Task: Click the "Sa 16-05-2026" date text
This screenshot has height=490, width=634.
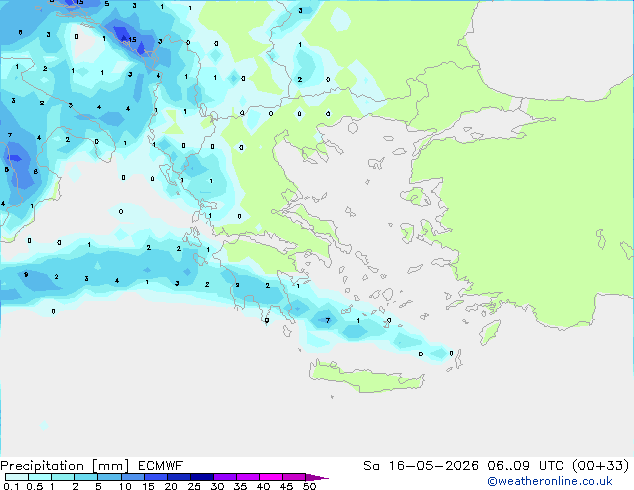Action: [421, 466]
